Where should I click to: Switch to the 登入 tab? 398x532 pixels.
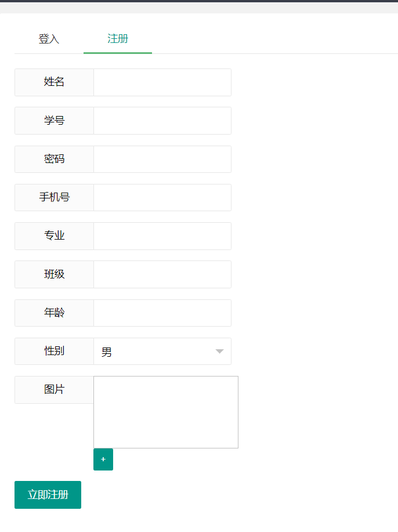48,39
